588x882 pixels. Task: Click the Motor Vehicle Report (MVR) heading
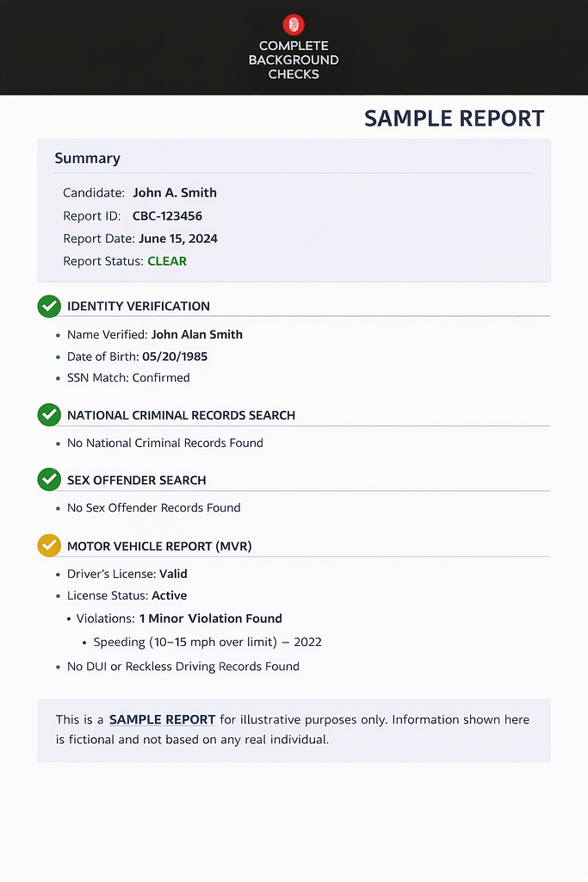(159, 546)
